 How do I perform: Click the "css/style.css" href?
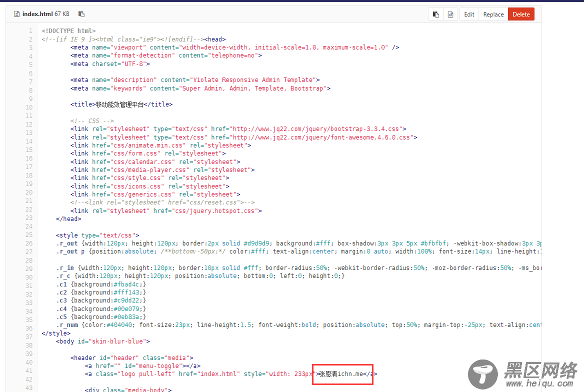coord(137,178)
